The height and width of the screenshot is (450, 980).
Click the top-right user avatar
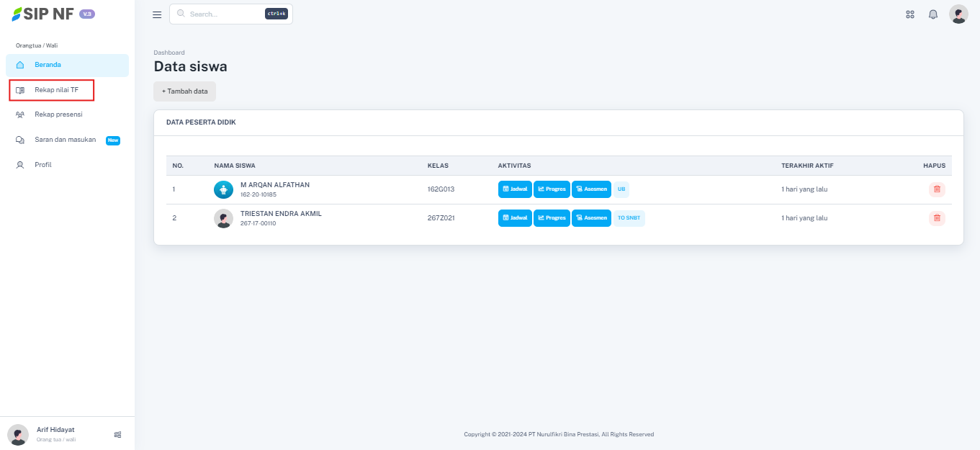click(958, 14)
